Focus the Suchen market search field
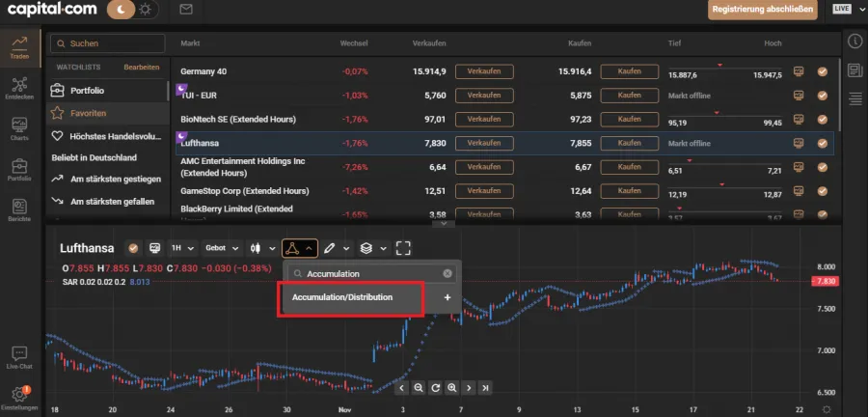 pos(108,43)
